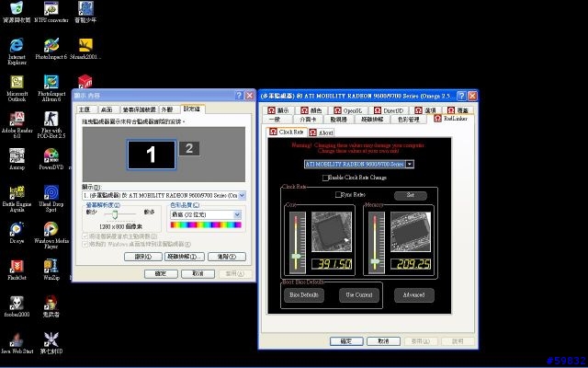Click the Memory clock slider handle
Viewport: 588px width, 368px height.
[375, 260]
